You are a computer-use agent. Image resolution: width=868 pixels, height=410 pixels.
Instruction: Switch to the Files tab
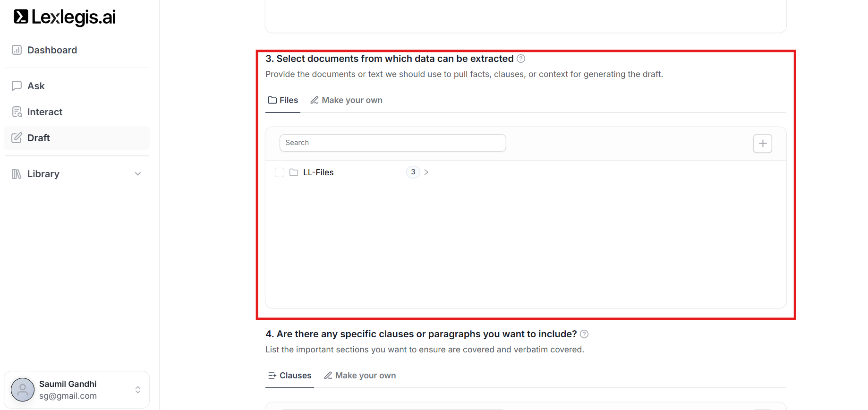pyautogui.click(x=283, y=100)
